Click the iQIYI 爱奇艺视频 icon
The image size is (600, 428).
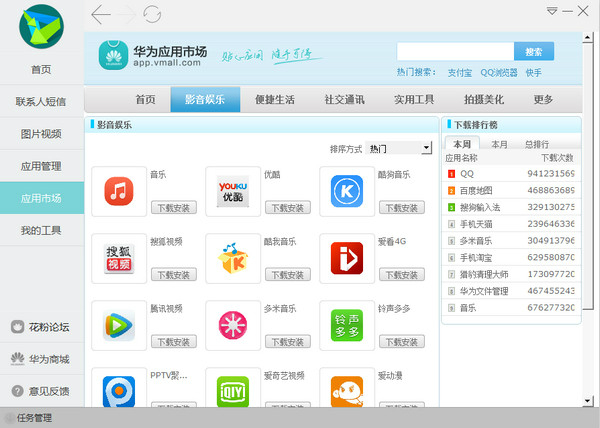233,391
